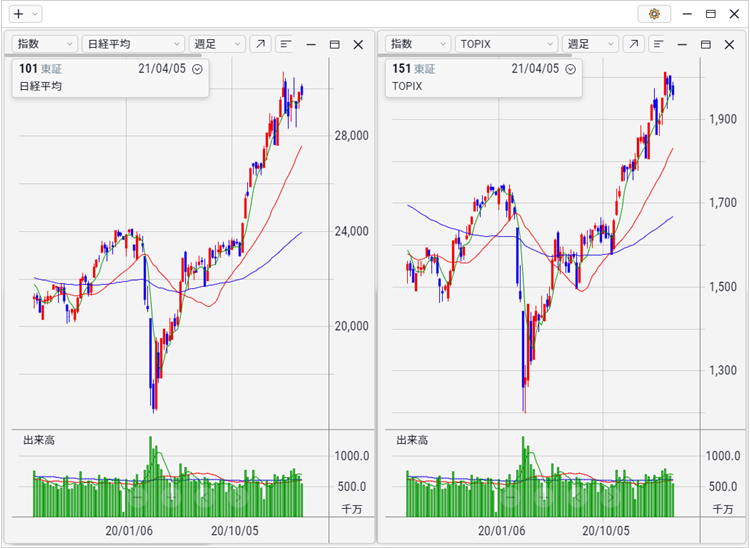Open the dropdown arrow beside plus button
This screenshot has height=548, width=750.
pos(35,14)
